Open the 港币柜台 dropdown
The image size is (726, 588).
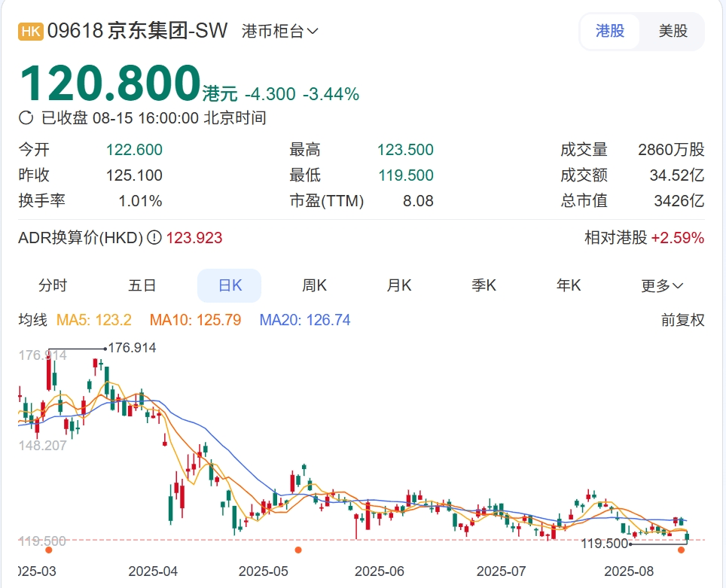(x=280, y=32)
